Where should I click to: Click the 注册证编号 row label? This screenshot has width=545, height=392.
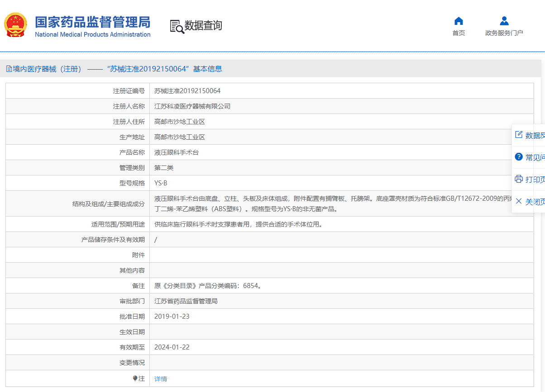pyautogui.click(x=129, y=91)
